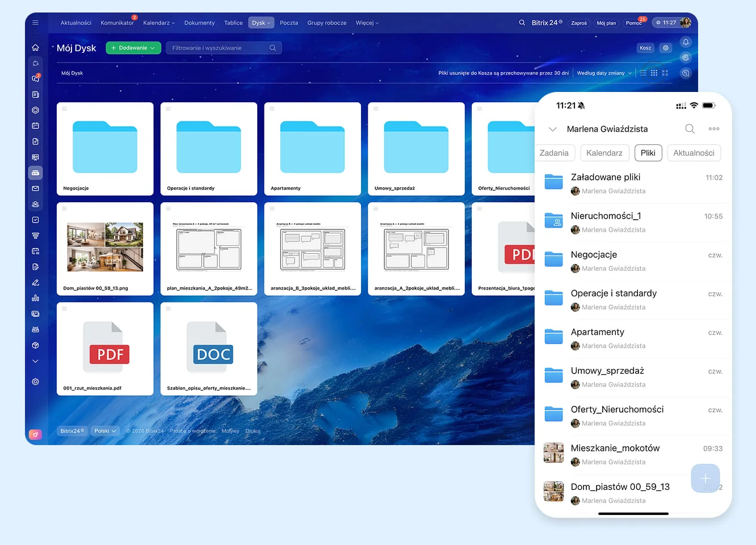The image size is (756, 545).
Task: Open Dokumenty in the top menu
Action: (199, 23)
